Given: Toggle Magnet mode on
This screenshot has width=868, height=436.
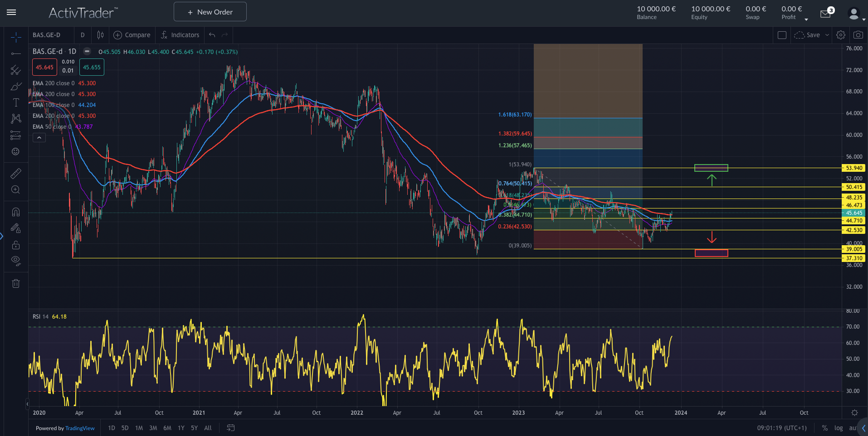Looking at the screenshot, I should coord(15,212).
